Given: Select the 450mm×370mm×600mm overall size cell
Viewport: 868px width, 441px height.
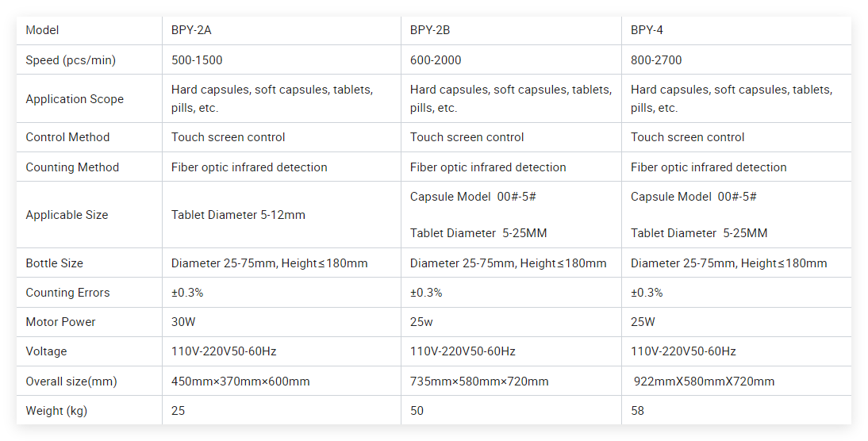Looking at the screenshot, I should click(240, 382).
